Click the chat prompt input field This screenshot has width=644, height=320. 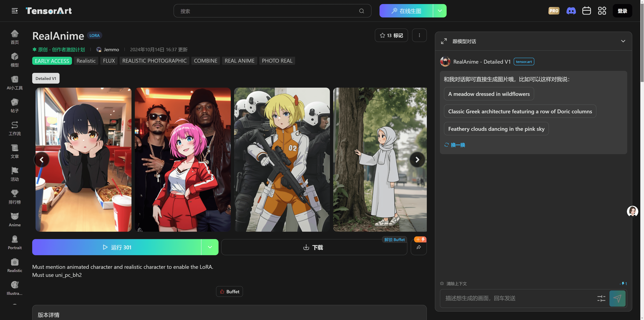[x=518, y=298]
